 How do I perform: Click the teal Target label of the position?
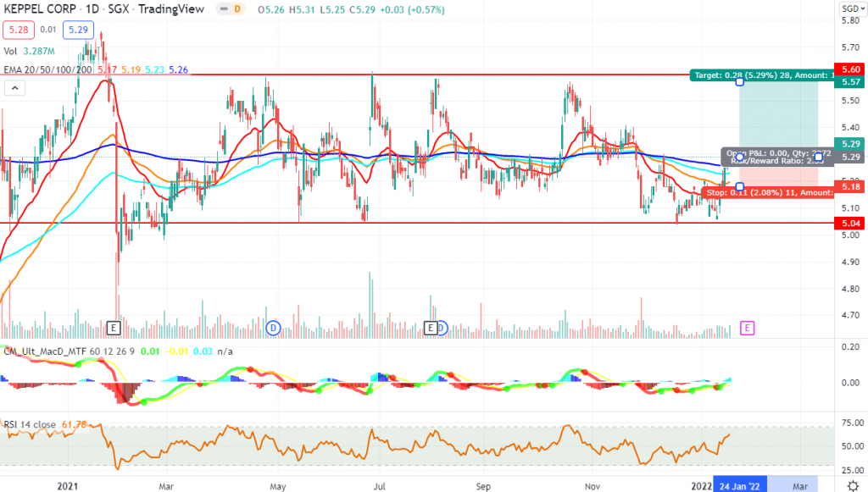(762, 75)
